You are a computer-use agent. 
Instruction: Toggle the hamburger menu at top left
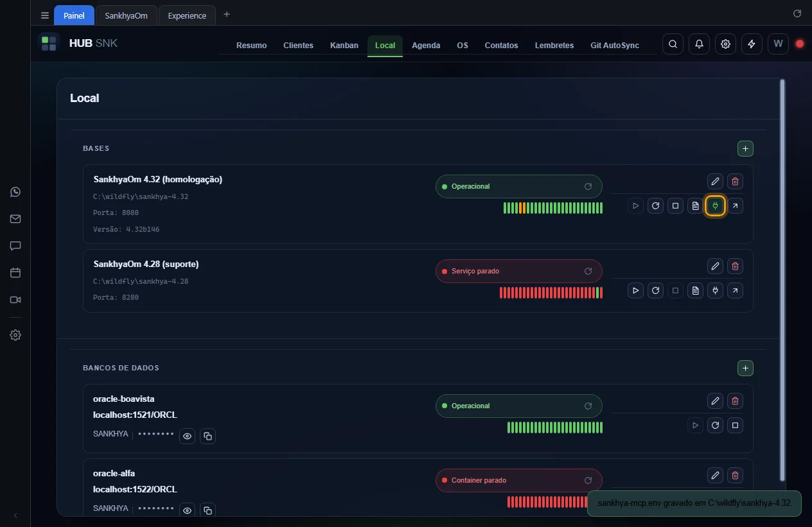(44, 15)
